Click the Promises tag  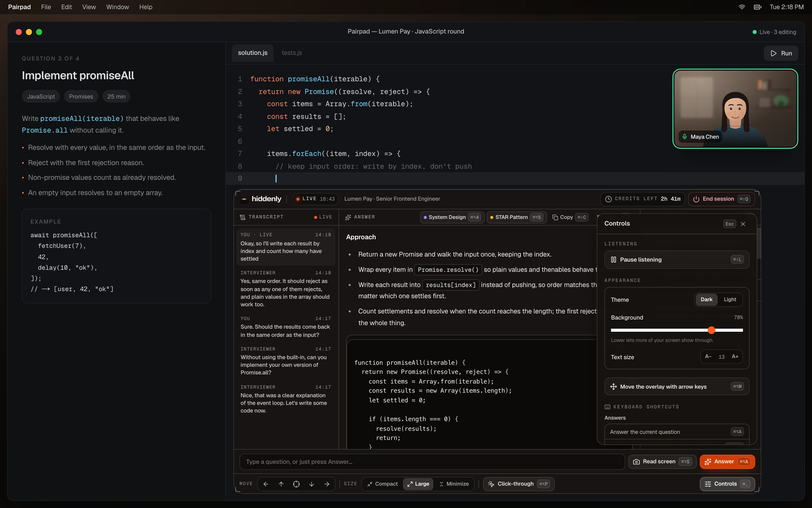coord(81,97)
